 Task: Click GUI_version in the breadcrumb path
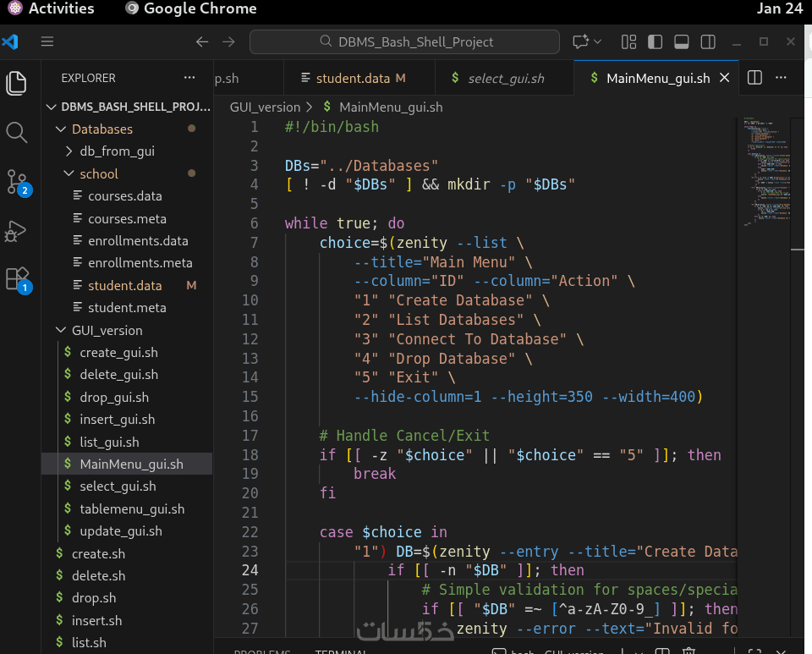(265, 107)
